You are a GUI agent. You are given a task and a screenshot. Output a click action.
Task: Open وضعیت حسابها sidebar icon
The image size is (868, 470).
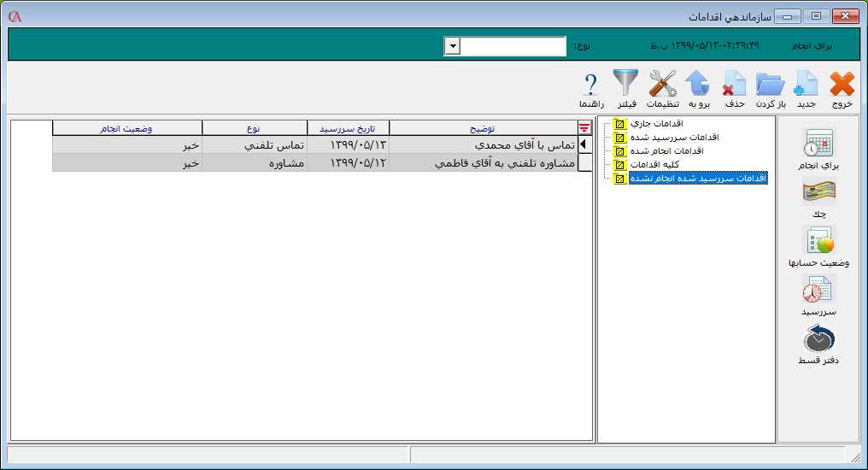(x=818, y=242)
